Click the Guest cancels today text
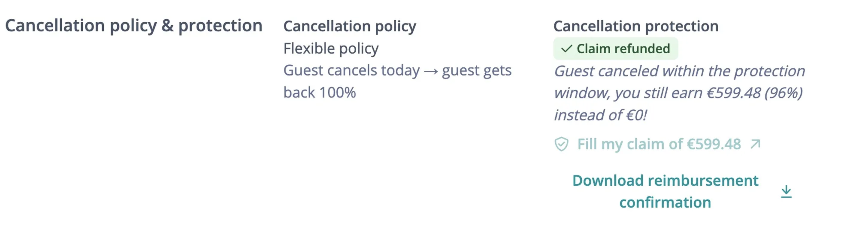The image size is (868, 233). click(x=351, y=70)
